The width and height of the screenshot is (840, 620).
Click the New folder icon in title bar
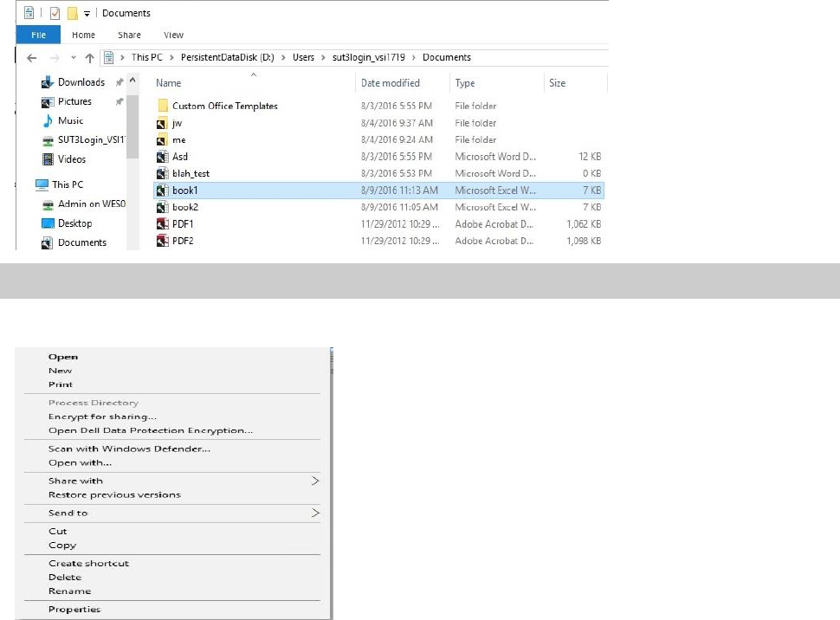tap(73, 13)
